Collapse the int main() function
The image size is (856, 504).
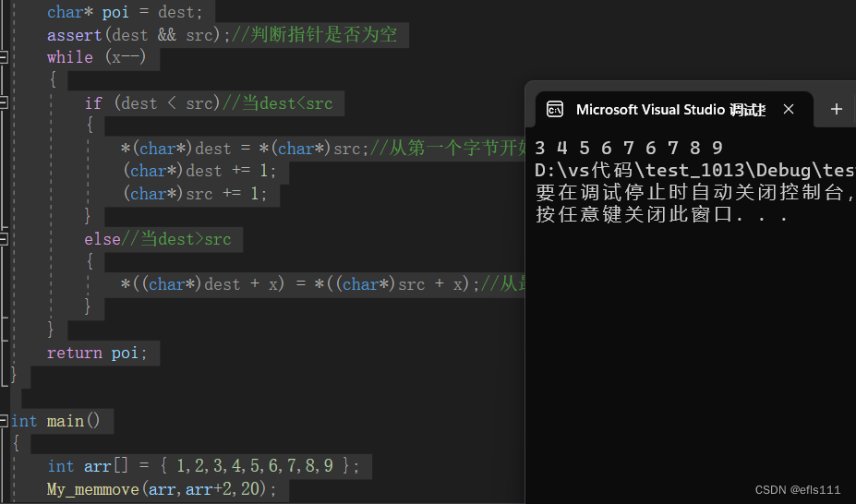[x=4, y=421]
